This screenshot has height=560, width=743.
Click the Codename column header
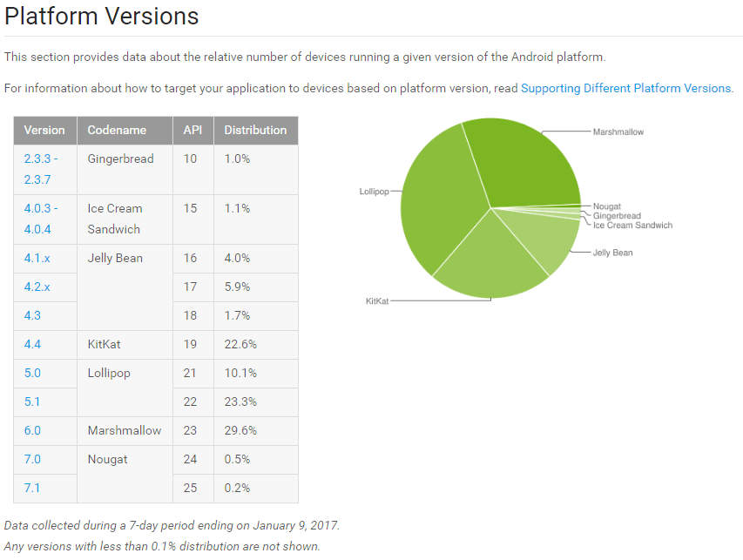(125, 131)
